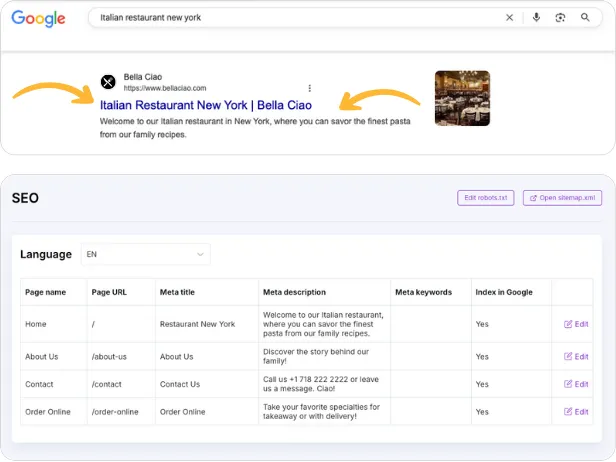Viewport: 616px width, 462px height.
Task: Click the 'Bella Ciao' site name above the URL
Action: (x=143, y=77)
